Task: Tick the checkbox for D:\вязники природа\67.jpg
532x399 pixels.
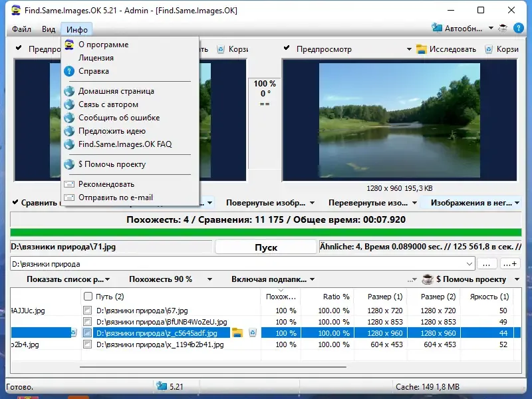Action: (88, 310)
